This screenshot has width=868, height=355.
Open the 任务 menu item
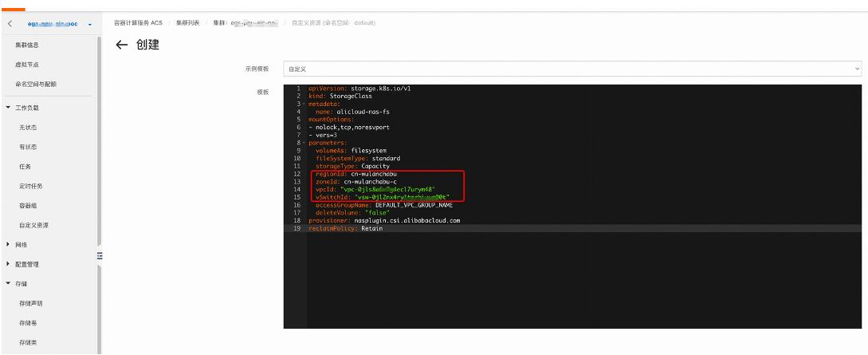[25, 167]
